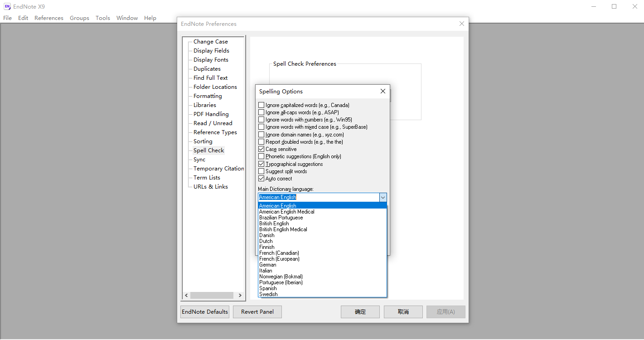Viewport: 644px width, 340px height.
Task: Click the Revert Panel button
Action: click(257, 312)
